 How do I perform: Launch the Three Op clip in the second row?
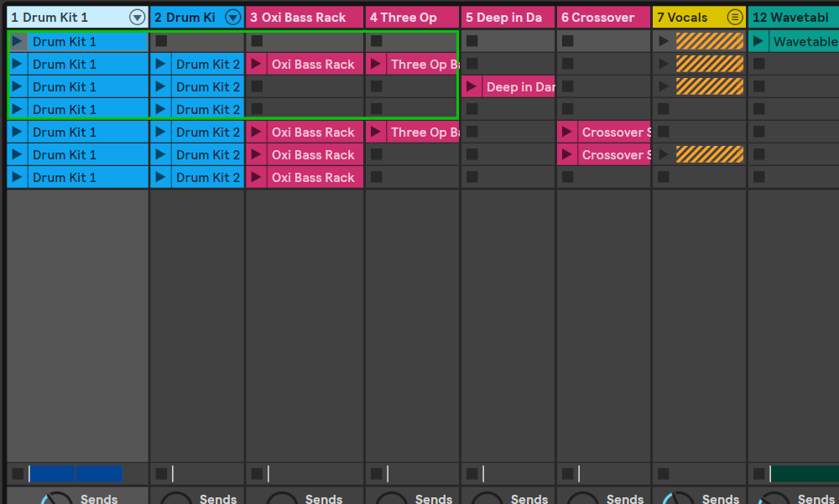pyautogui.click(x=376, y=64)
